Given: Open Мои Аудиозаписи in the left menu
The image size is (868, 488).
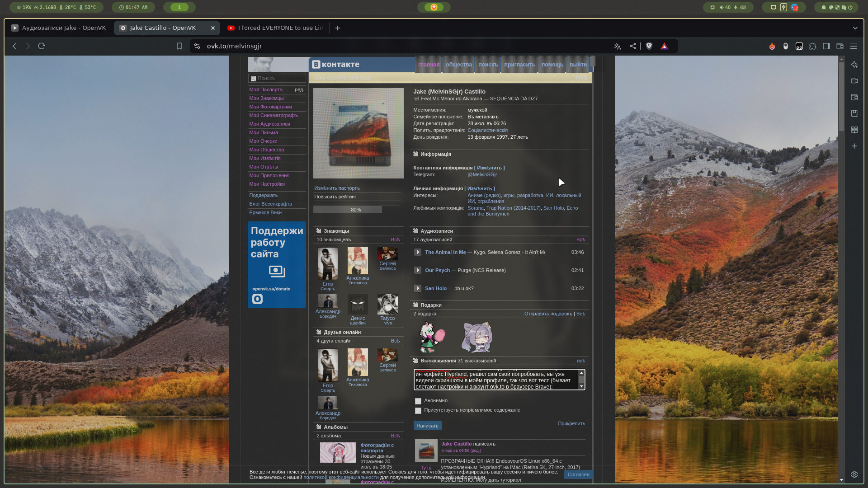Looking at the screenshot, I should tap(269, 124).
